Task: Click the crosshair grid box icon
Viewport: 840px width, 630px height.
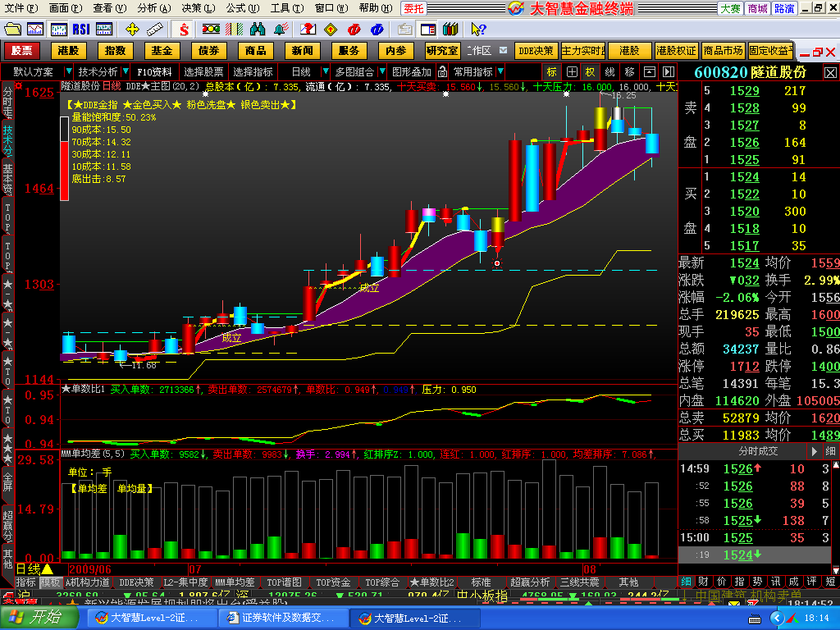Action: point(572,71)
